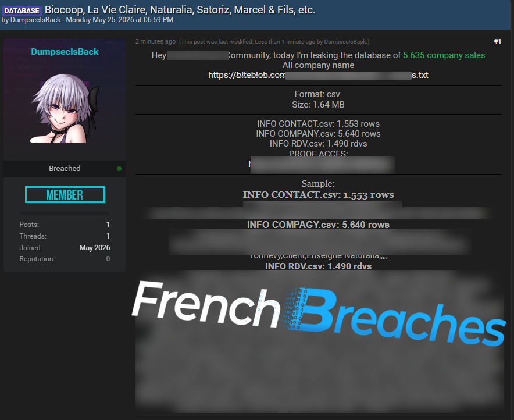Click the '2 minutes ago' post timestamp

coord(155,41)
